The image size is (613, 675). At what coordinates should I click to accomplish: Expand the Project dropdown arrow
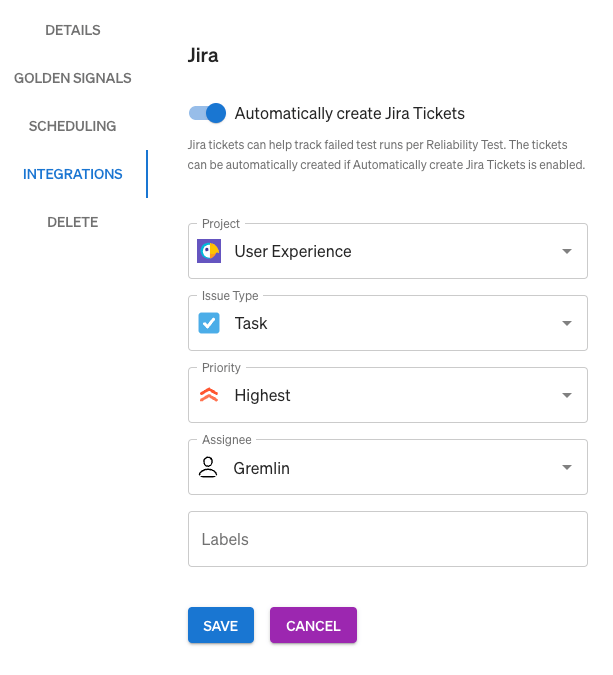click(567, 251)
